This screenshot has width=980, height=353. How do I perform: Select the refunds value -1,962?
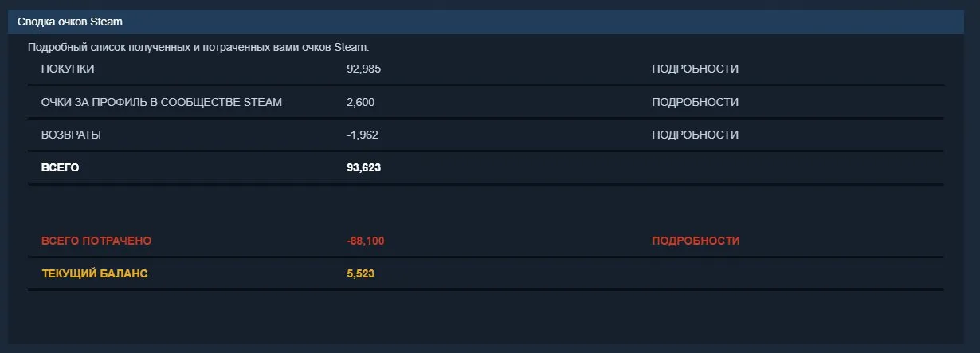(363, 135)
